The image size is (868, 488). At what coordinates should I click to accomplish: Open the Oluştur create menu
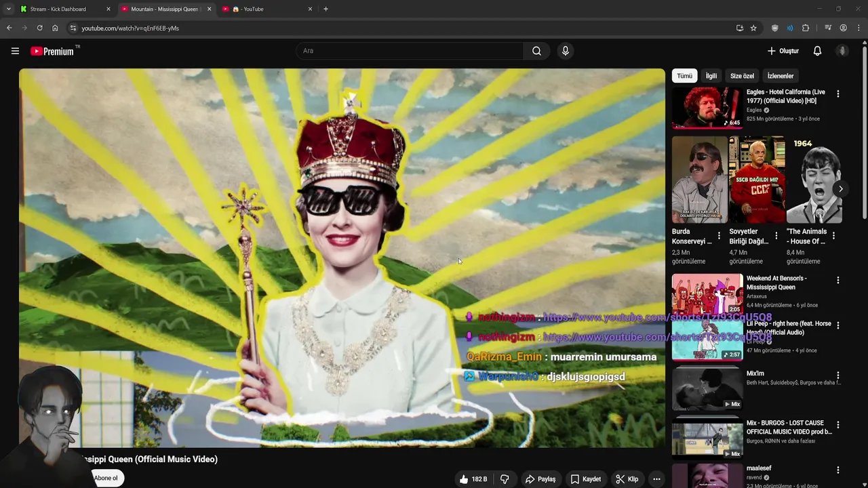tap(783, 51)
